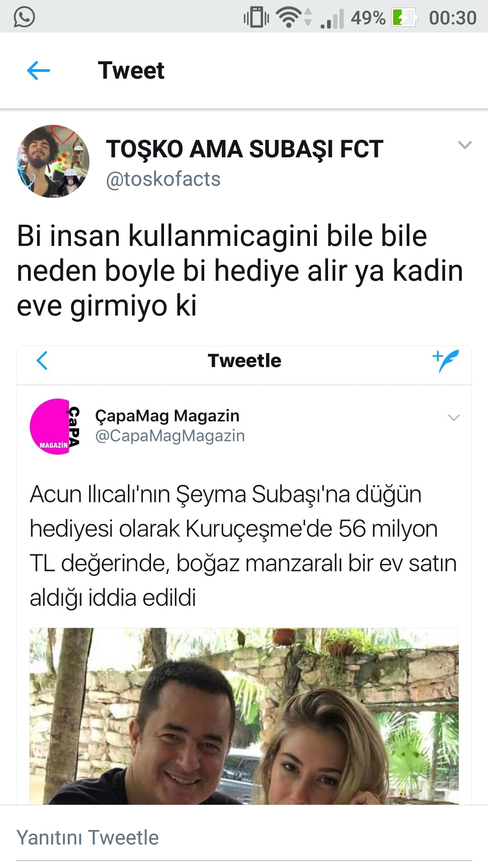
Task: Open the @toskofacts handle
Action: [x=163, y=179]
